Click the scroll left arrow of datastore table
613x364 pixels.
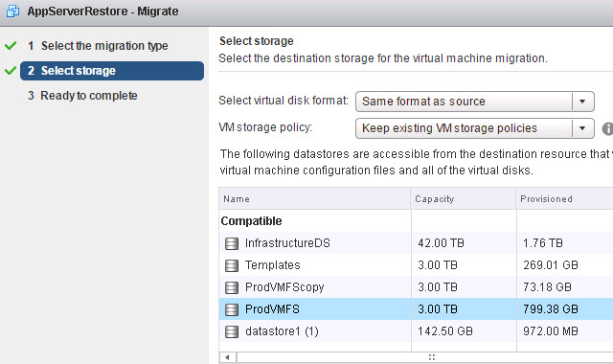(x=228, y=357)
